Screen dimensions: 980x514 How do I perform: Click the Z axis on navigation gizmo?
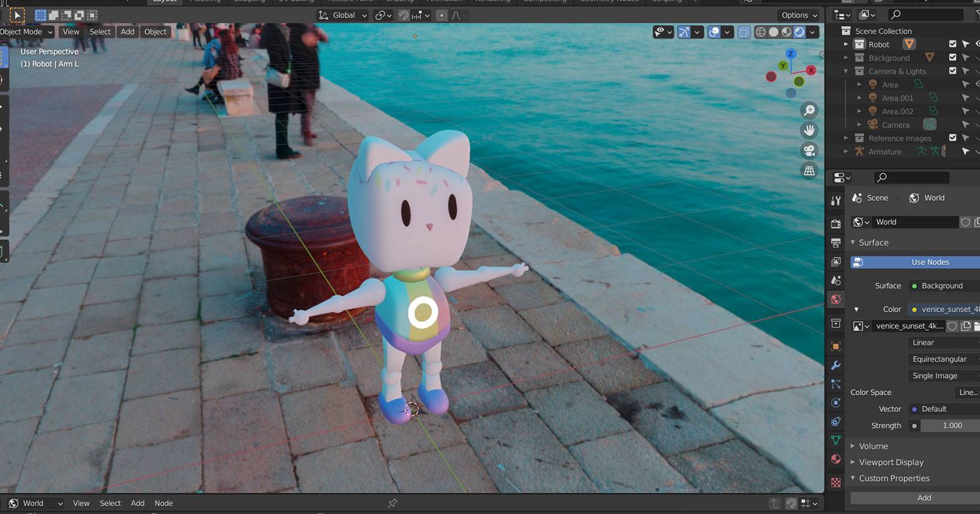click(791, 54)
